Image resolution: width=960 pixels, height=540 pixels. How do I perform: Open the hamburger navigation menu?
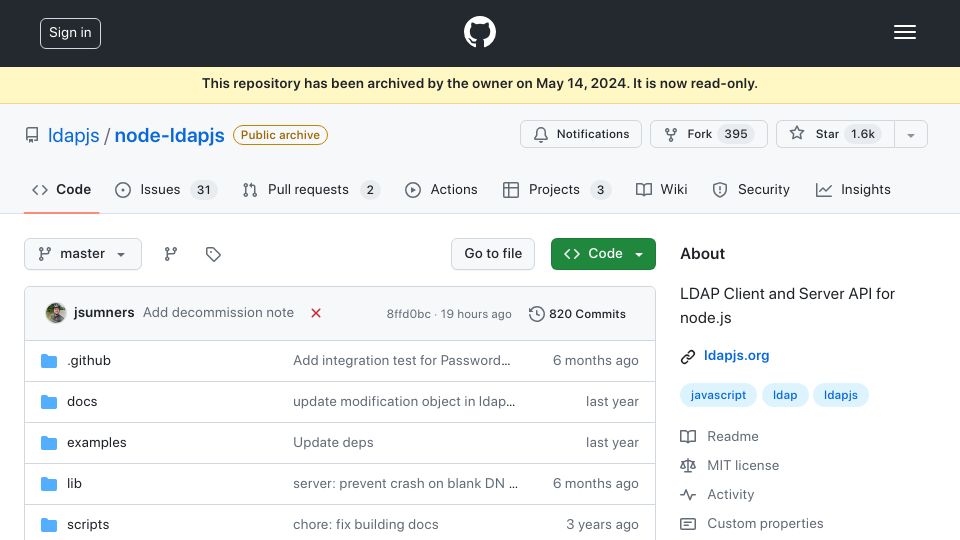pyautogui.click(x=904, y=32)
